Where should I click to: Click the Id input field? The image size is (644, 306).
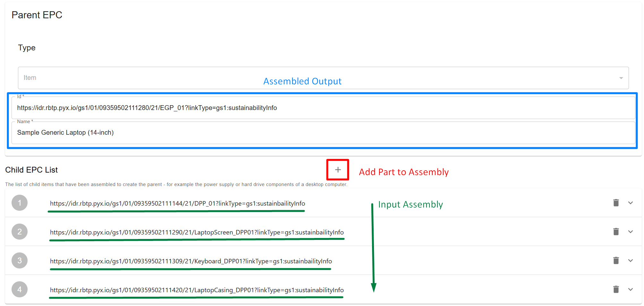click(x=323, y=108)
